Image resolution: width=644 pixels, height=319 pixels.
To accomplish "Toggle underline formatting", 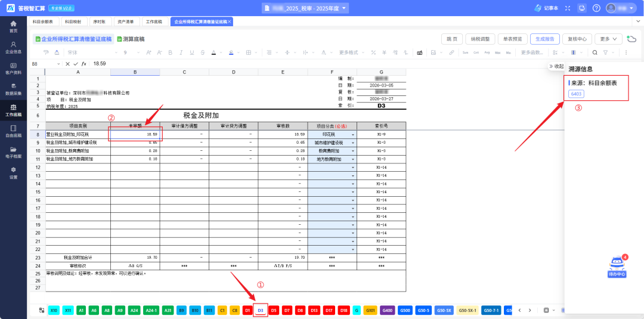I will pos(191,52).
